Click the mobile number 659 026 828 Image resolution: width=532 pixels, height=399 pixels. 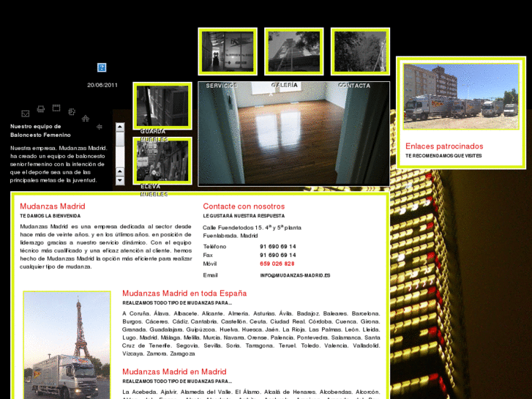point(277,264)
